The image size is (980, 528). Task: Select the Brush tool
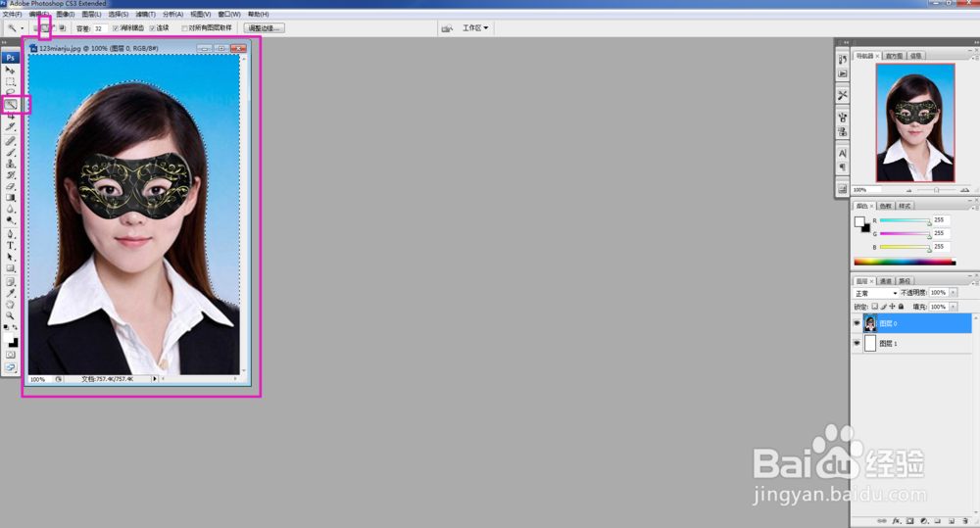10,152
